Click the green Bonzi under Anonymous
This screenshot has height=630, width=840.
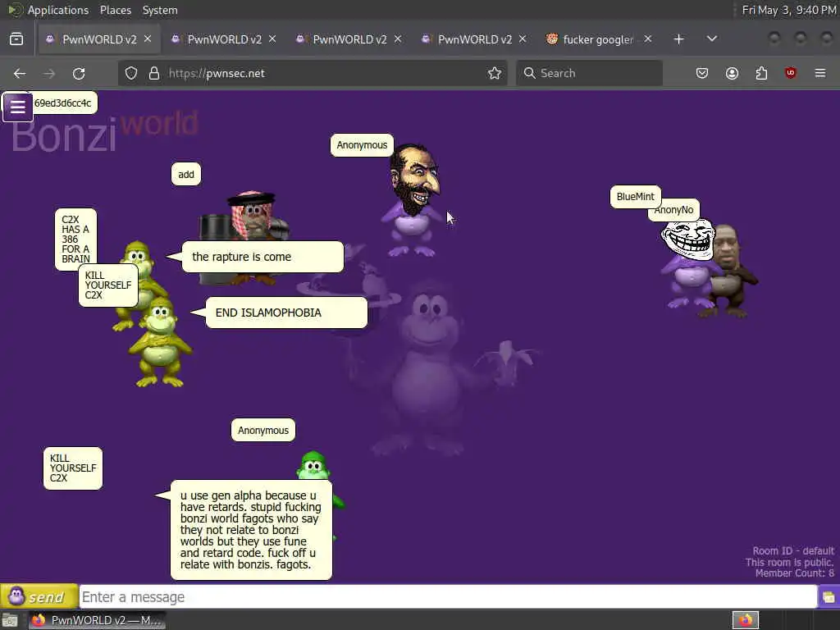(x=315, y=466)
